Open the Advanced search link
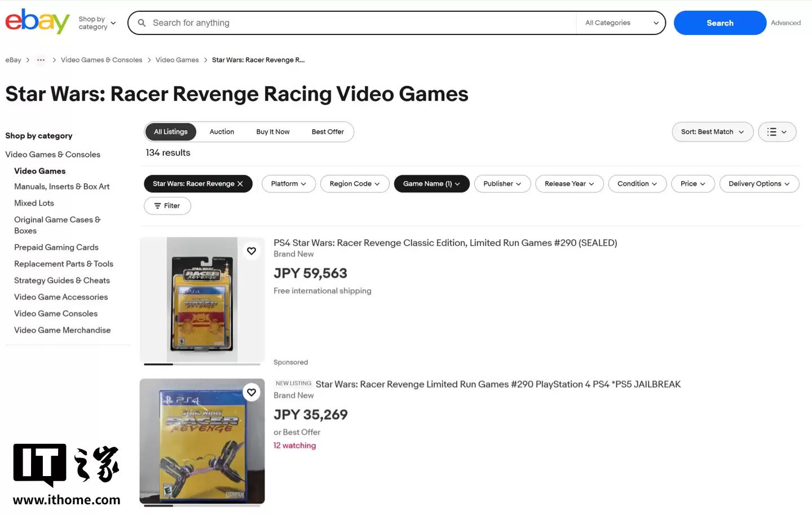 pos(785,23)
